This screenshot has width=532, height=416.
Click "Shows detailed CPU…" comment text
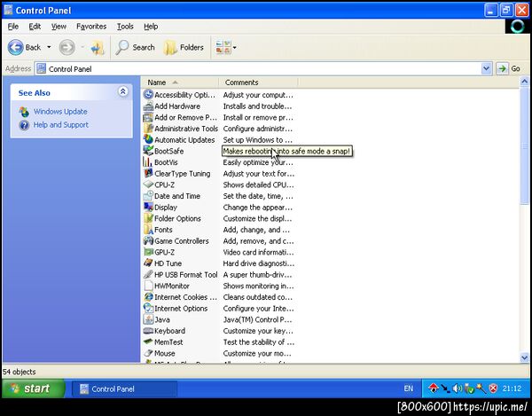[x=258, y=184]
